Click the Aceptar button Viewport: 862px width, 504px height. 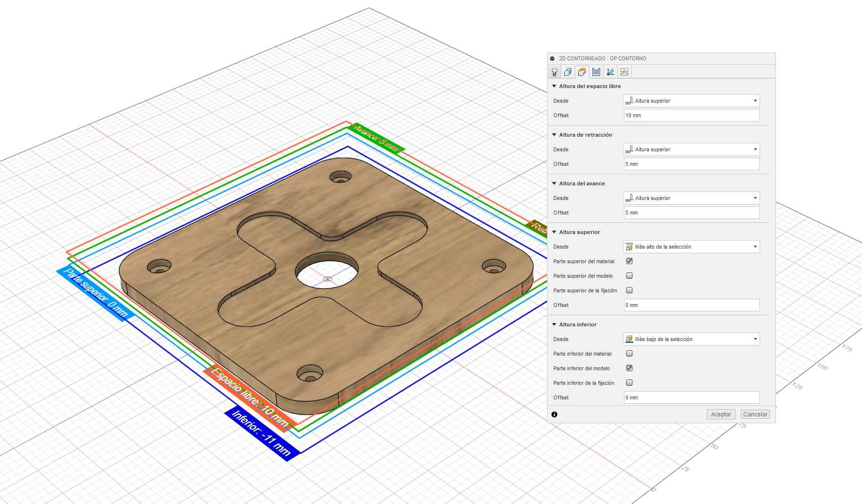coord(721,414)
